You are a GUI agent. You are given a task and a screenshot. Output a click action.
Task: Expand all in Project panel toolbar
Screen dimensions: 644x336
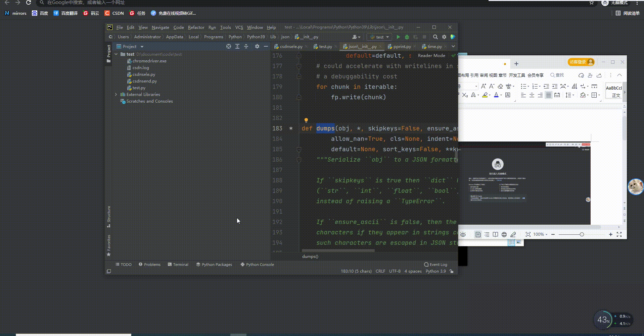click(x=237, y=46)
